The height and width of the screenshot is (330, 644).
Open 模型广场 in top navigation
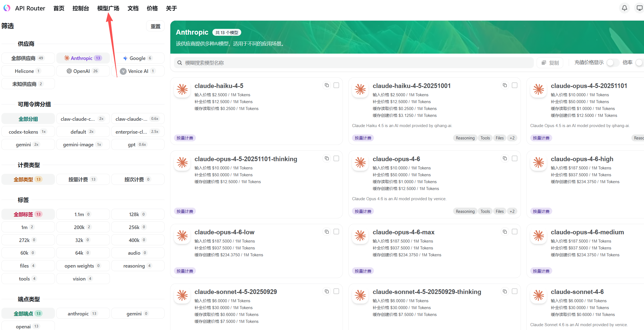[108, 8]
